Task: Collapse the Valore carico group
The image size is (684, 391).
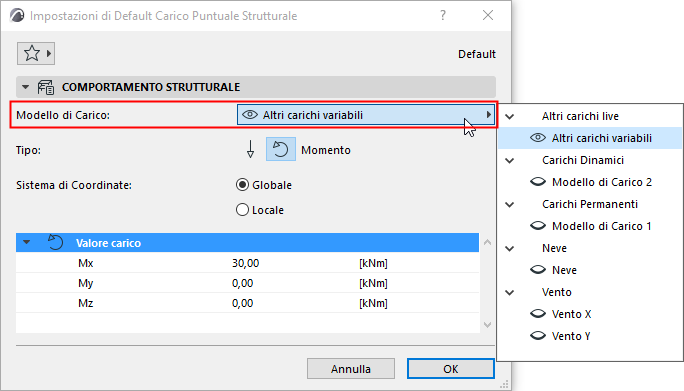Action: click(x=27, y=242)
